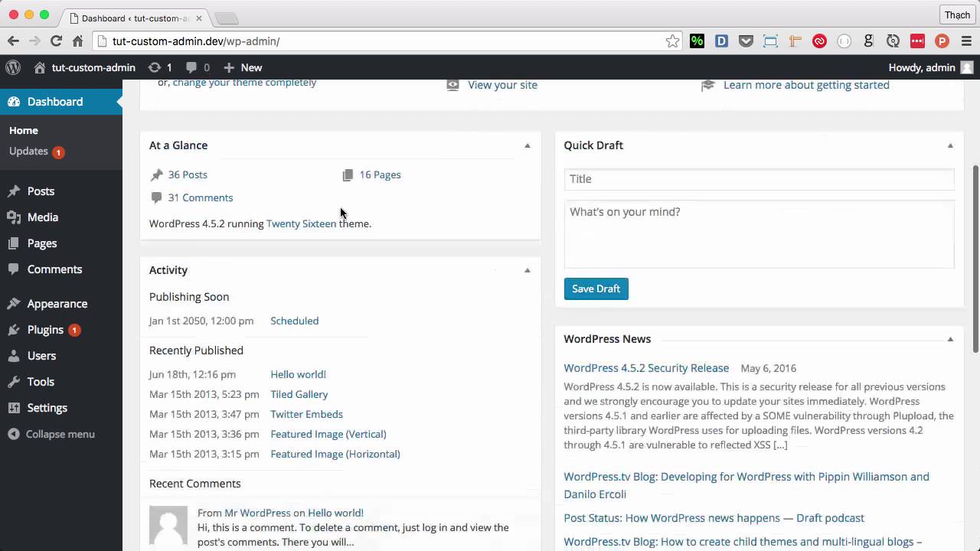
Task: Collapse the Quick Draft panel
Action: [950, 145]
